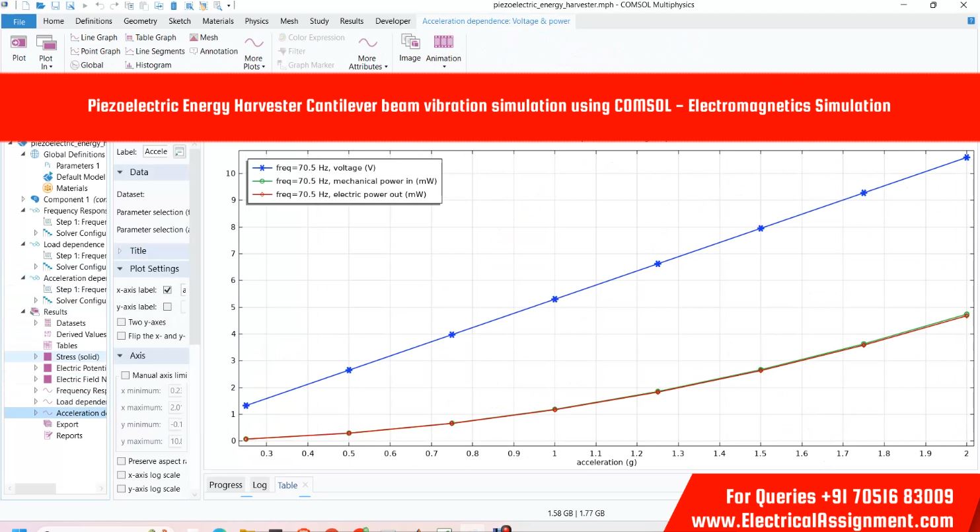980x532 pixels.
Task: Toggle the x-axis log scale checkbox
Action: tap(122, 475)
